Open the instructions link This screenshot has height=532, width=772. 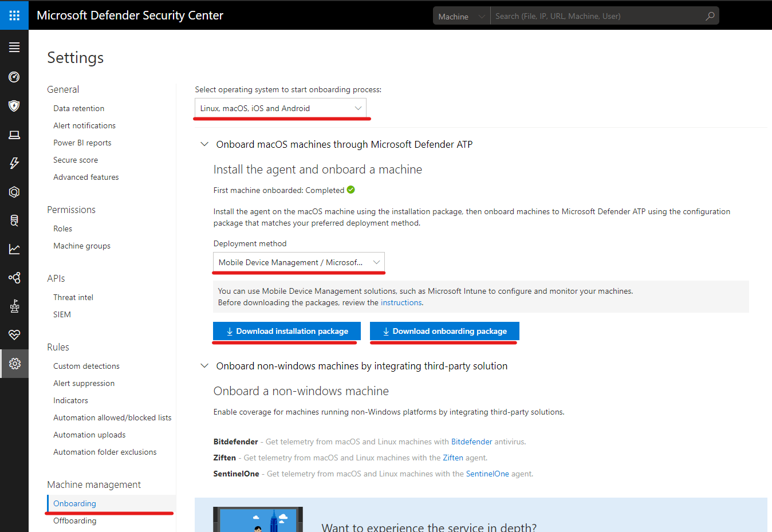[x=401, y=302]
